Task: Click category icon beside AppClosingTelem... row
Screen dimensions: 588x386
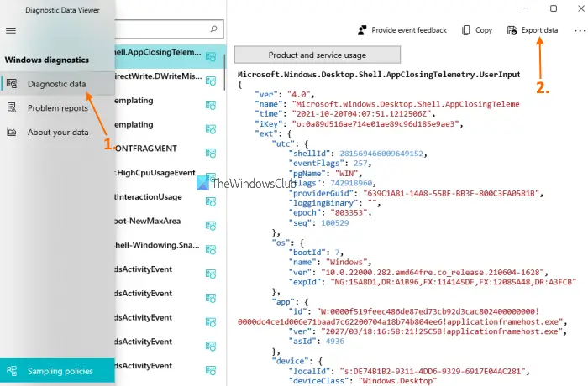Action: [211, 57]
